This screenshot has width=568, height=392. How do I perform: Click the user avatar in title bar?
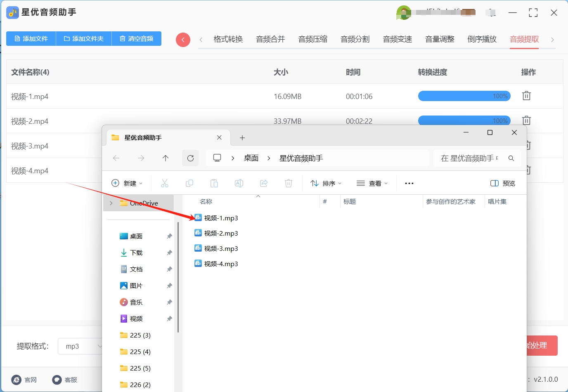tap(403, 13)
